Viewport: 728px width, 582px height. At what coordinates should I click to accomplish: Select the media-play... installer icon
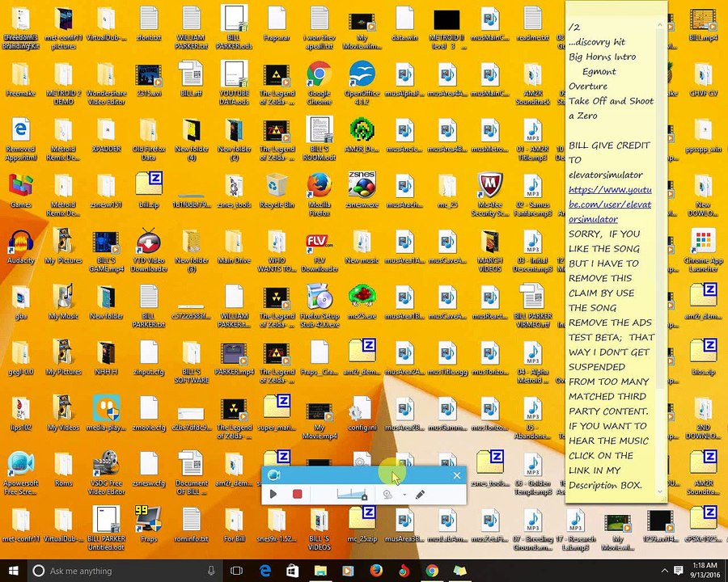click(x=106, y=414)
